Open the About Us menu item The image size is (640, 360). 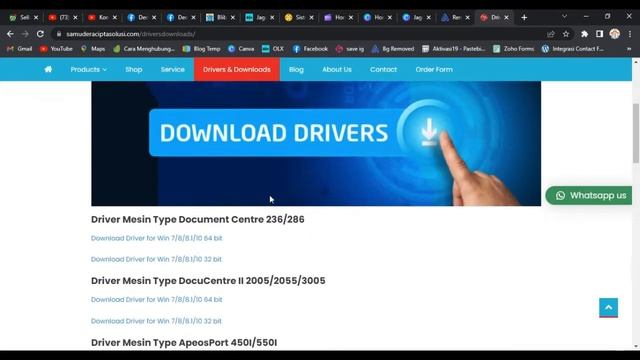[x=337, y=69]
